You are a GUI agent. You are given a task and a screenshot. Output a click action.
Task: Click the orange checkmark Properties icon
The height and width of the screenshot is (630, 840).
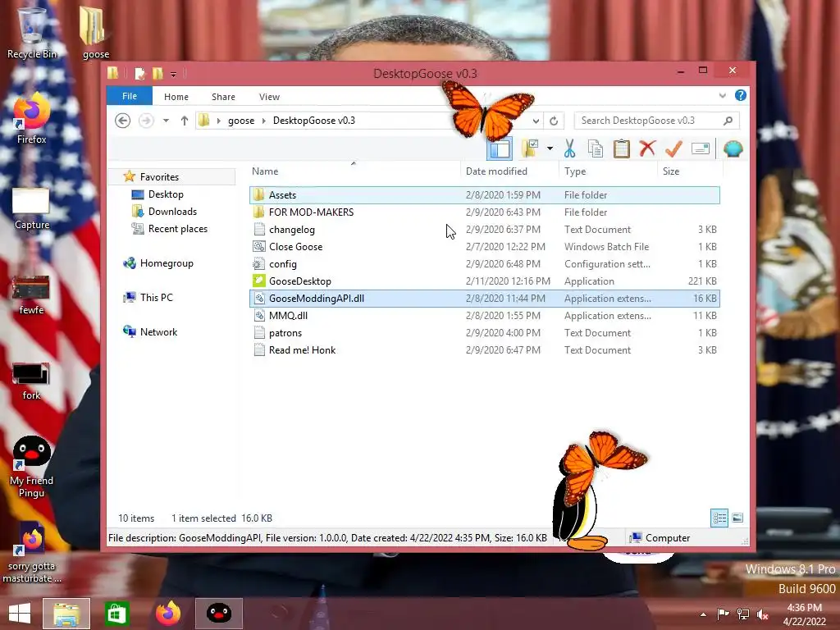(x=673, y=148)
